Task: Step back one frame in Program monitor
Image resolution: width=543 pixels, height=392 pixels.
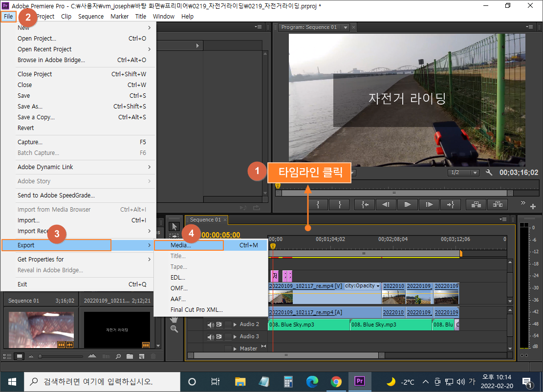Action: 386,205
